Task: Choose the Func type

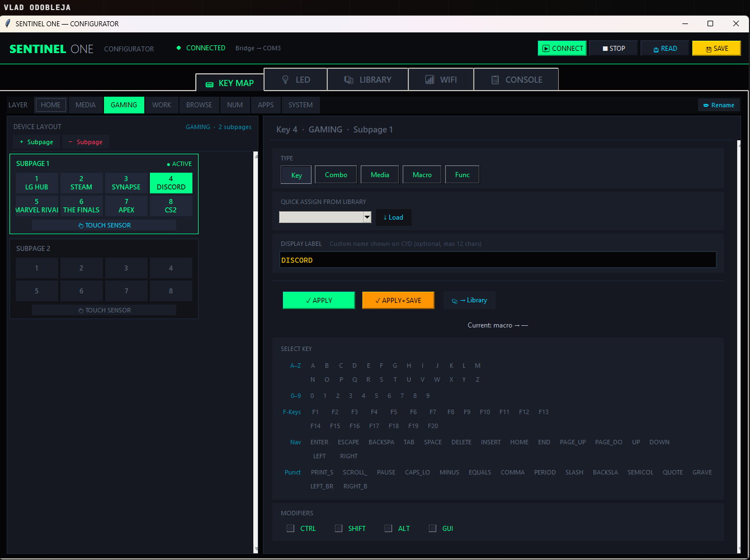Action: [463, 175]
